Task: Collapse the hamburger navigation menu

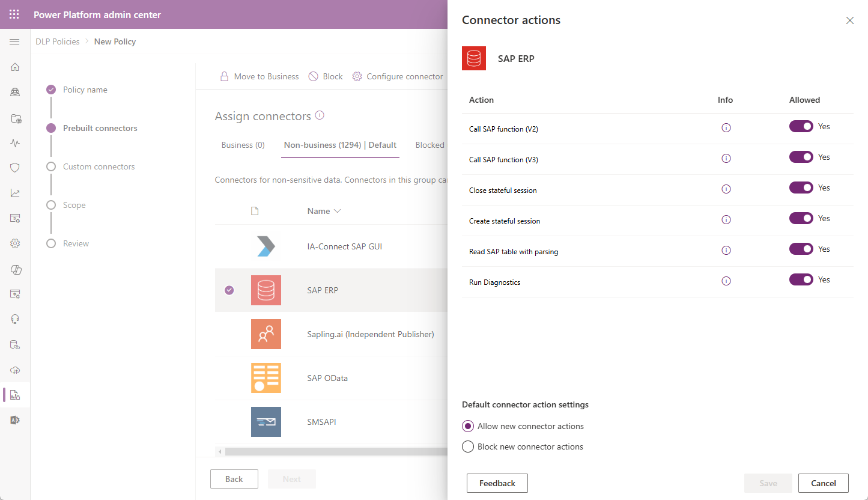Action: (x=15, y=41)
